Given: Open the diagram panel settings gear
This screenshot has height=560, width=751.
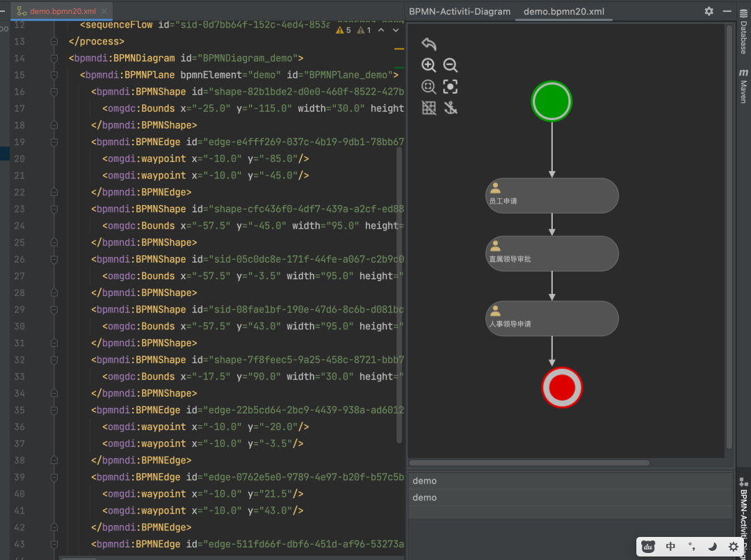Looking at the screenshot, I should coord(709,11).
